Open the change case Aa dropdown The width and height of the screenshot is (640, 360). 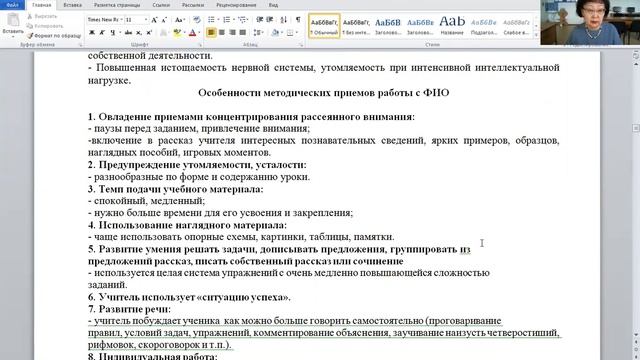[x=179, y=20]
